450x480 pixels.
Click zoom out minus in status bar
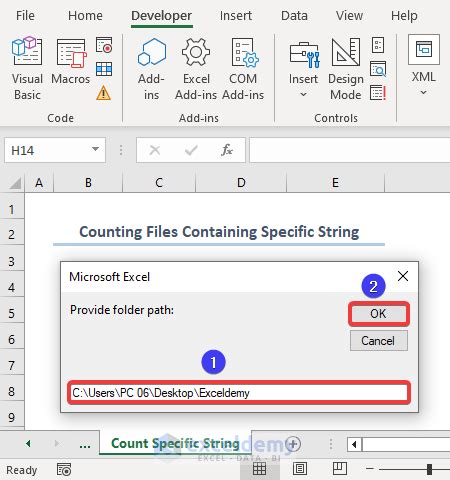[x=369, y=469]
